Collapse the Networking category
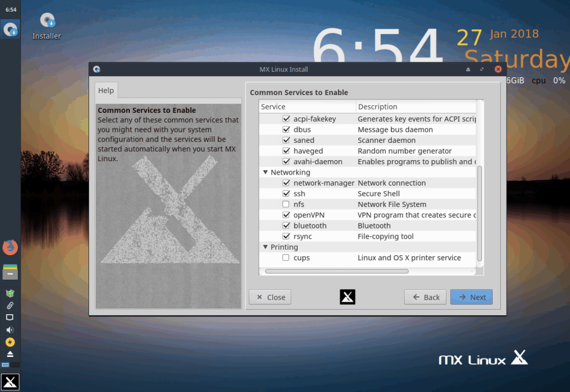570x392 pixels. click(x=266, y=172)
